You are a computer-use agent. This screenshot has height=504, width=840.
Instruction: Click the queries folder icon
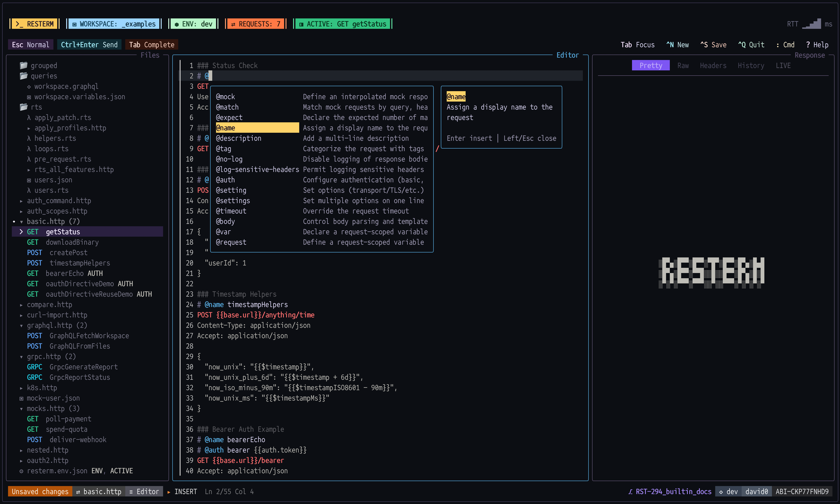point(23,76)
